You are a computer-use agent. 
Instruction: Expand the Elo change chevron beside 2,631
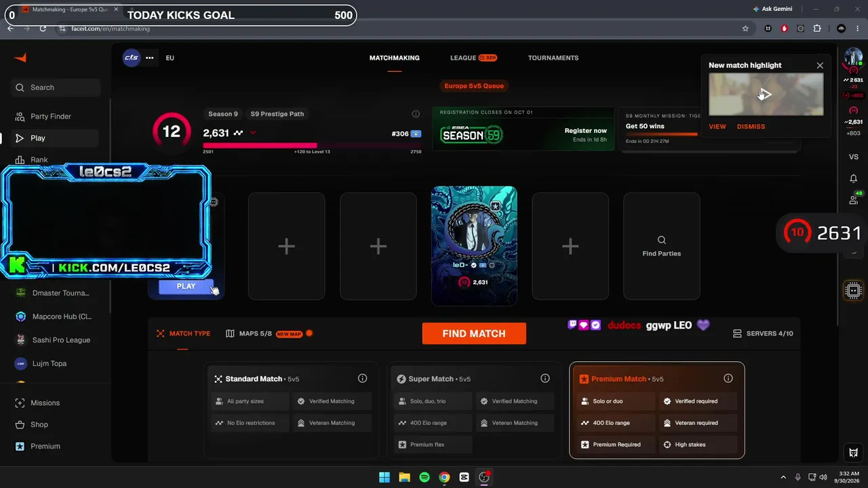(253, 133)
